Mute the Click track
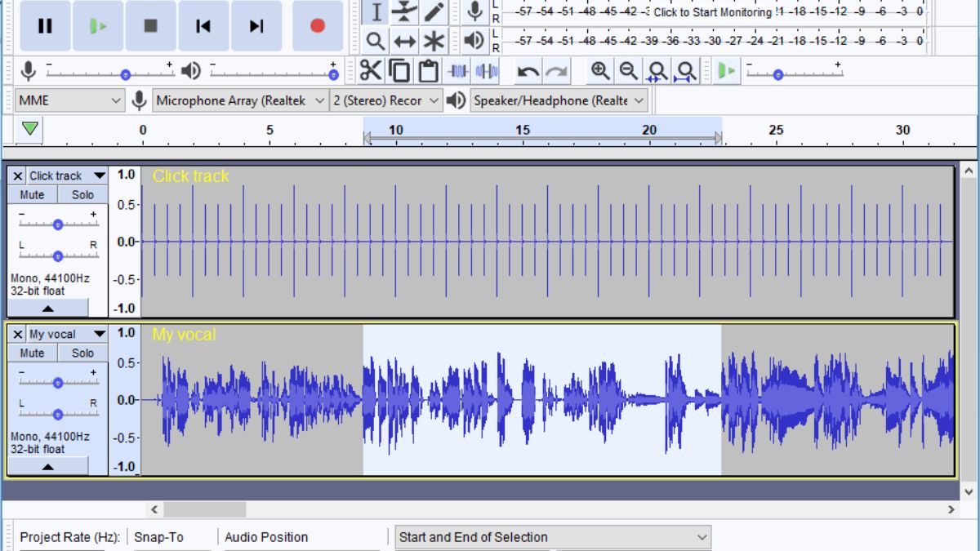 coord(32,195)
